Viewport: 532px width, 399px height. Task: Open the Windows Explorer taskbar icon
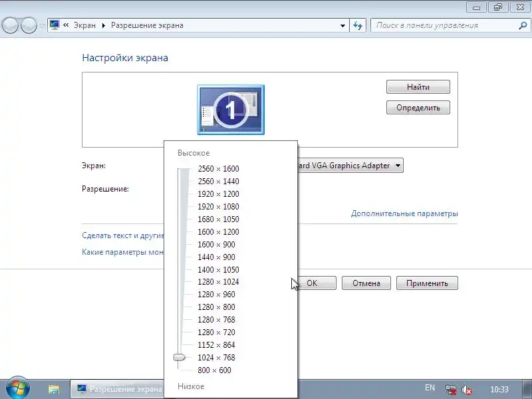click(x=54, y=389)
